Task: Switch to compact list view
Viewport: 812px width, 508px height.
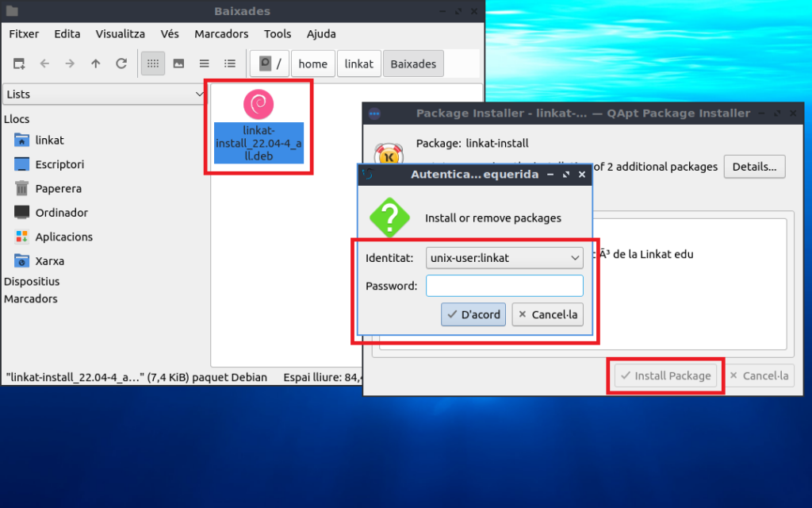Action: [x=204, y=63]
